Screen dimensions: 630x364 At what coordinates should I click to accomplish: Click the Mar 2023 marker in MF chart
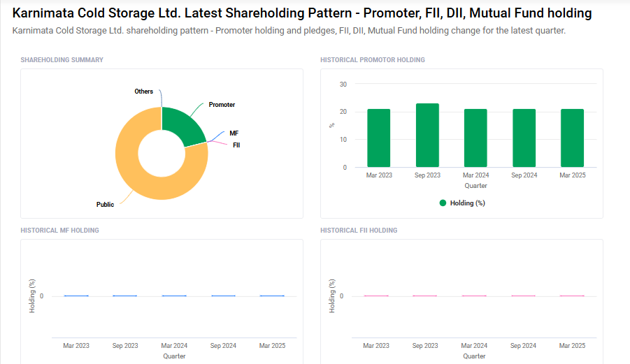pos(76,296)
